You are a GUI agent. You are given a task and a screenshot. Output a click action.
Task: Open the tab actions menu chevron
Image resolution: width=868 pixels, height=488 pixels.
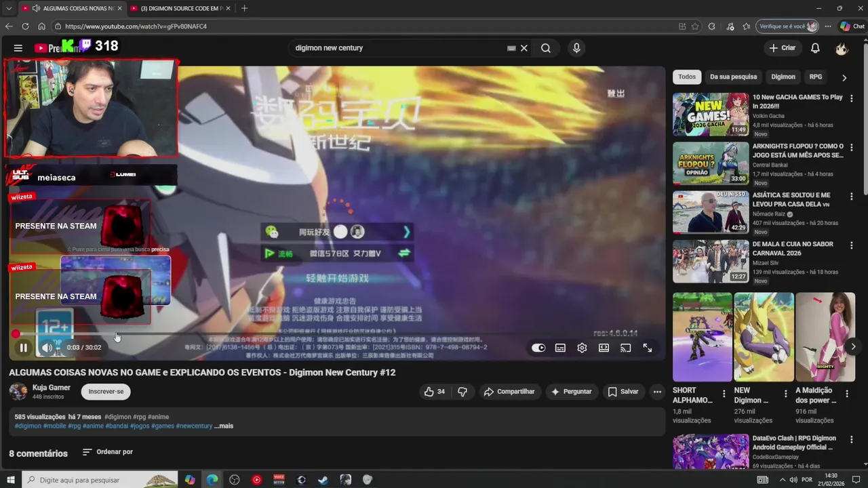coord(8,8)
